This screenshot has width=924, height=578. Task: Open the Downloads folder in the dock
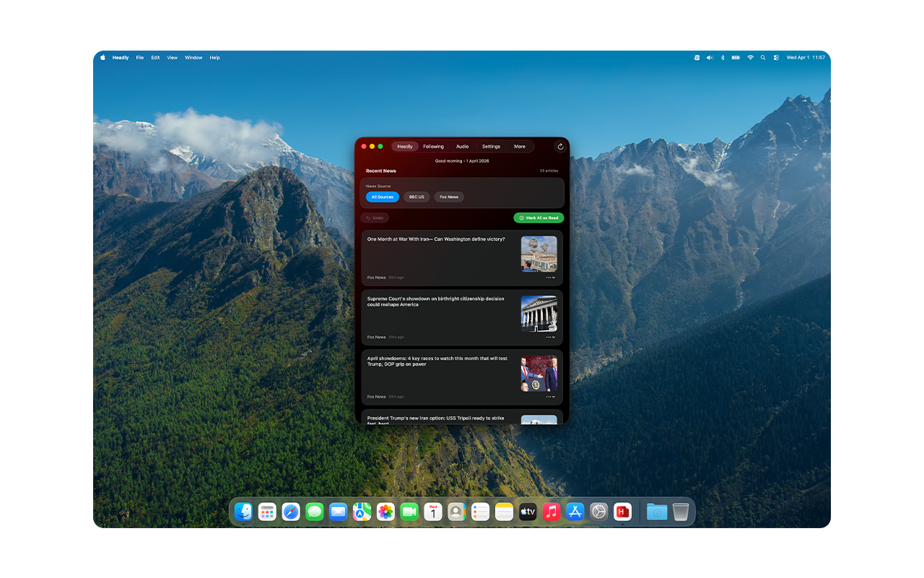coord(657,512)
